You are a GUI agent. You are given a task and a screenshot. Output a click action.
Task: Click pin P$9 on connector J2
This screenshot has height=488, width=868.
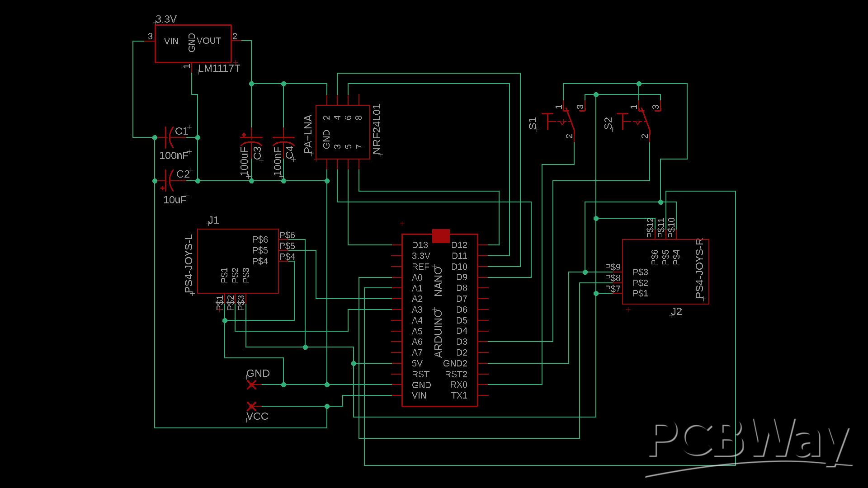tap(614, 267)
